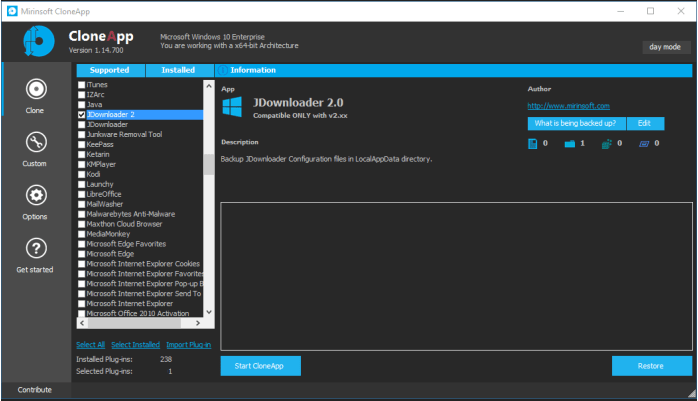
Task: Select the KMPlayer list entry
Action: click(x=101, y=164)
